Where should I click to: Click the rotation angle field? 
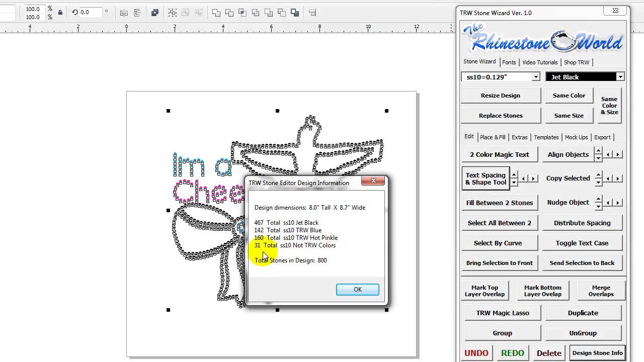[91, 12]
